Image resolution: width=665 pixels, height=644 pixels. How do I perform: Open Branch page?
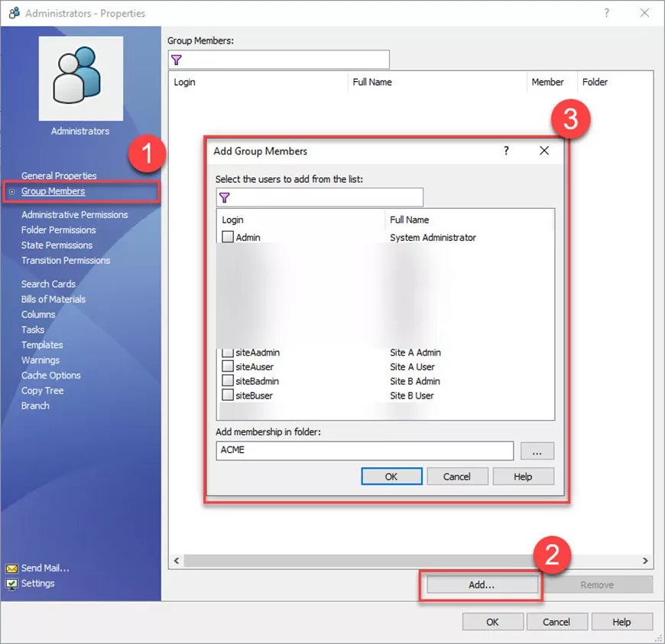click(35, 406)
